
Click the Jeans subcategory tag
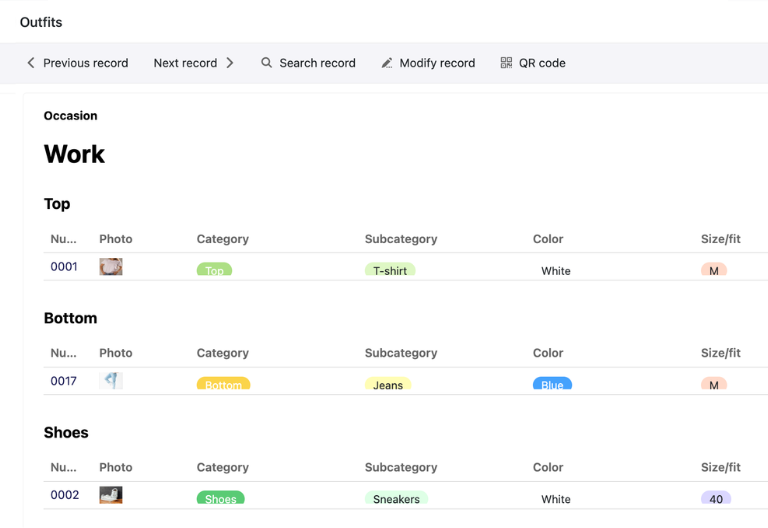(388, 384)
